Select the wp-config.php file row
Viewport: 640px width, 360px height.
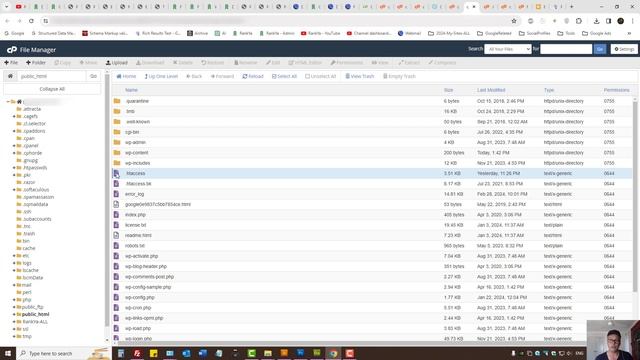[x=372, y=298]
